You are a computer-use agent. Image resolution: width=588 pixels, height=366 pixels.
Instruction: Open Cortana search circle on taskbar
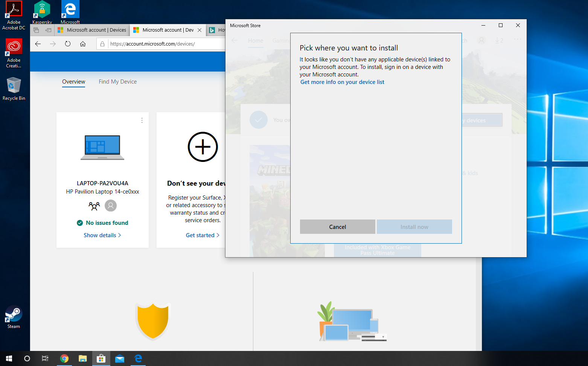pyautogui.click(x=27, y=358)
